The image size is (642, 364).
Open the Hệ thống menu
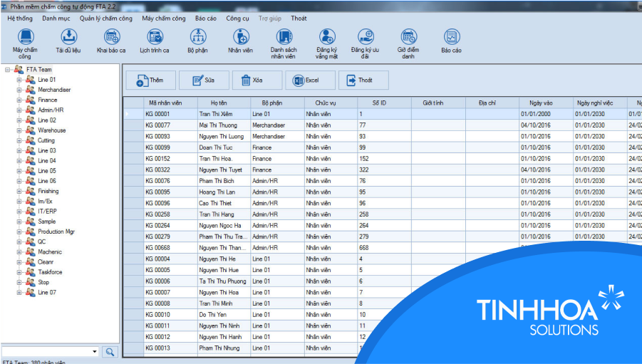20,19
